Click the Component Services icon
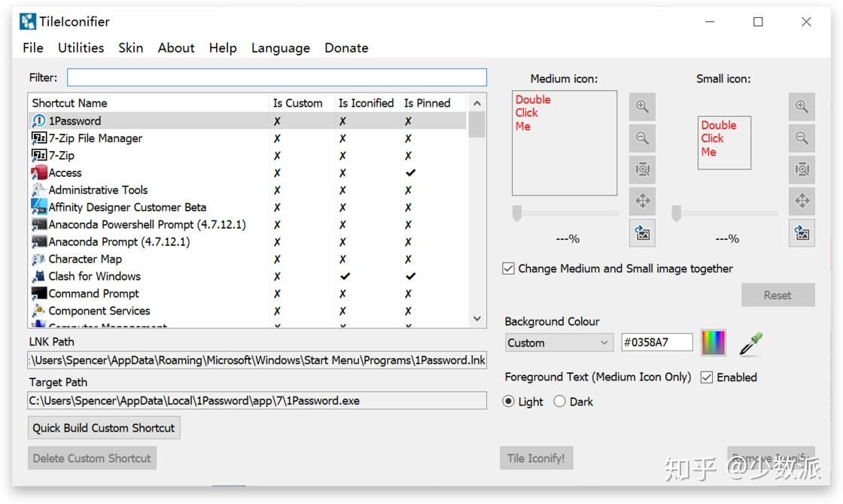 tap(38, 311)
